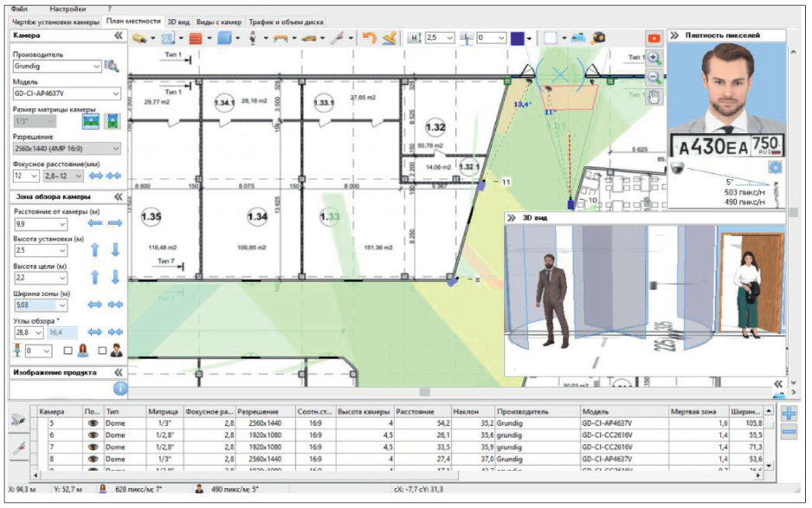Choose landscape sensor orientation icon
Screen dimensions: 812x508
[x=91, y=122]
